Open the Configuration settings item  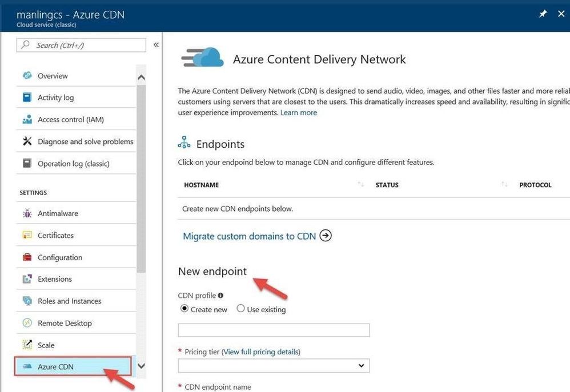[x=76, y=257]
